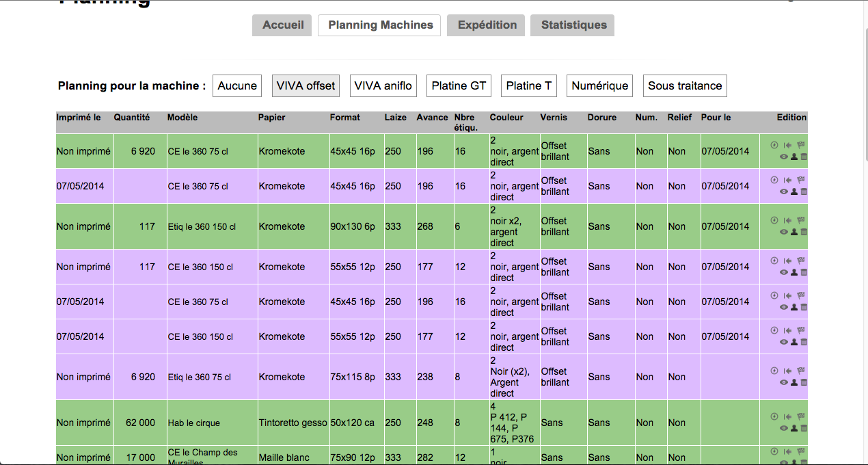
Task: Go to the Accueil tab
Action: click(x=282, y=25)
